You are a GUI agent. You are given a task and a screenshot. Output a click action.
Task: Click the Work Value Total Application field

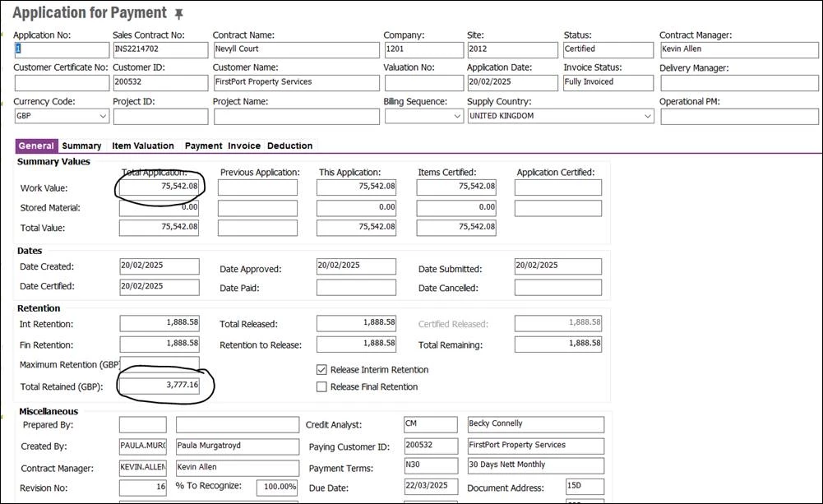coord(159,187)
